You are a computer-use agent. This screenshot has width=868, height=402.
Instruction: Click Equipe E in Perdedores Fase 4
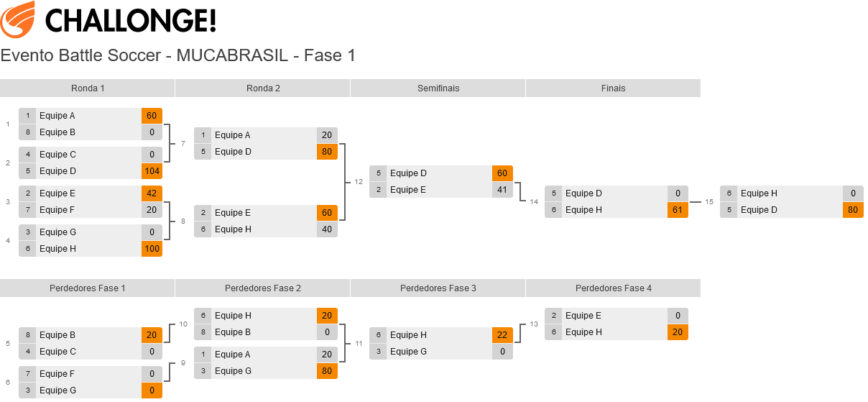click(x=583, y=316)
